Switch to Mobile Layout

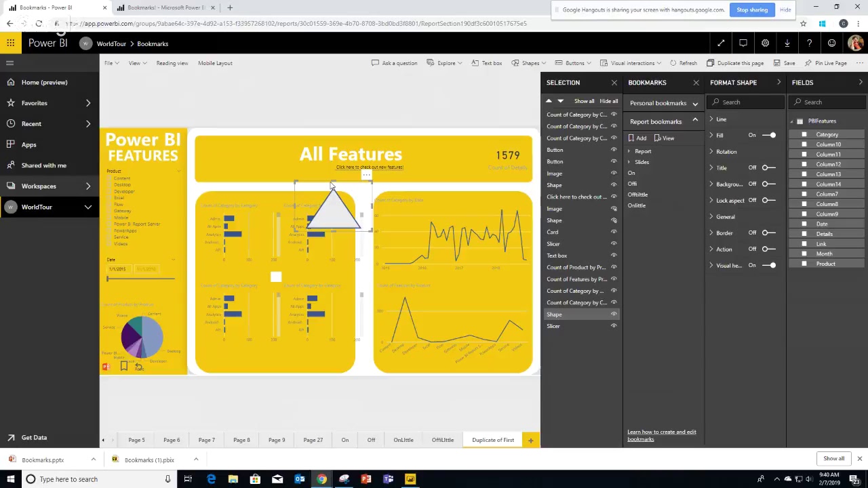pos(215,63)
